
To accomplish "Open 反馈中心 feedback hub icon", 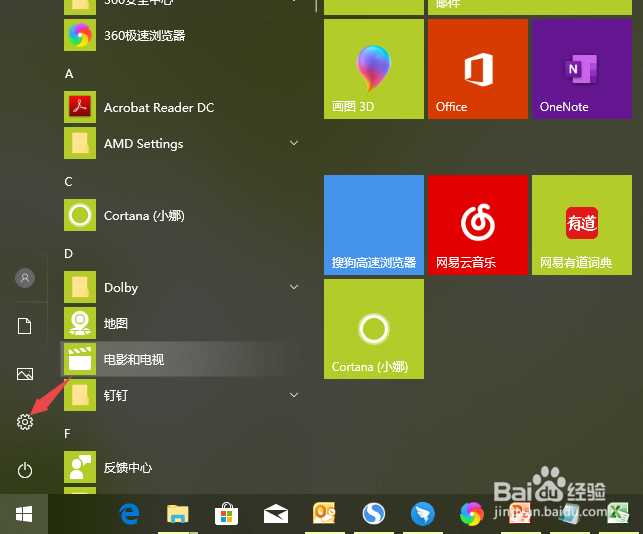I will tap(80, 467).
